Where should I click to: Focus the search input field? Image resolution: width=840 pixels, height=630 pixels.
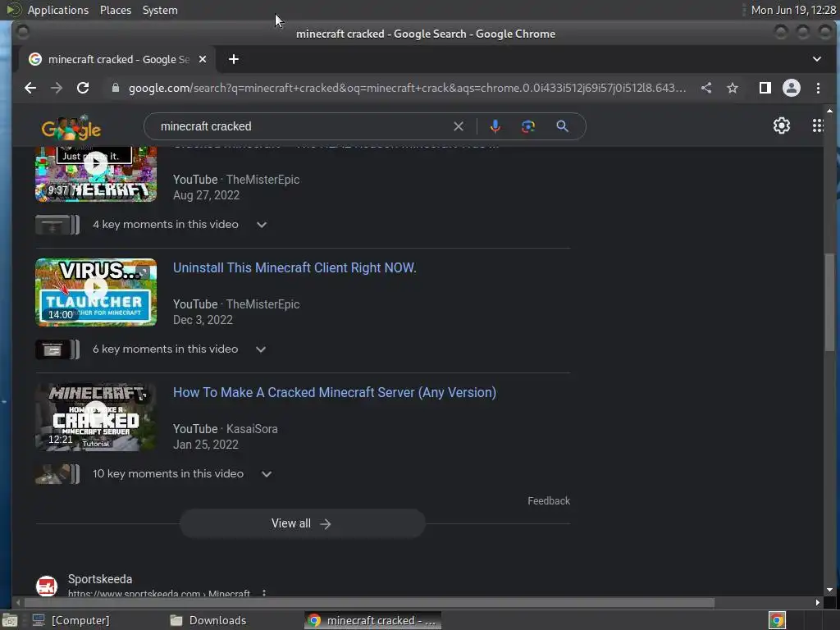click(x=302, y=126)
